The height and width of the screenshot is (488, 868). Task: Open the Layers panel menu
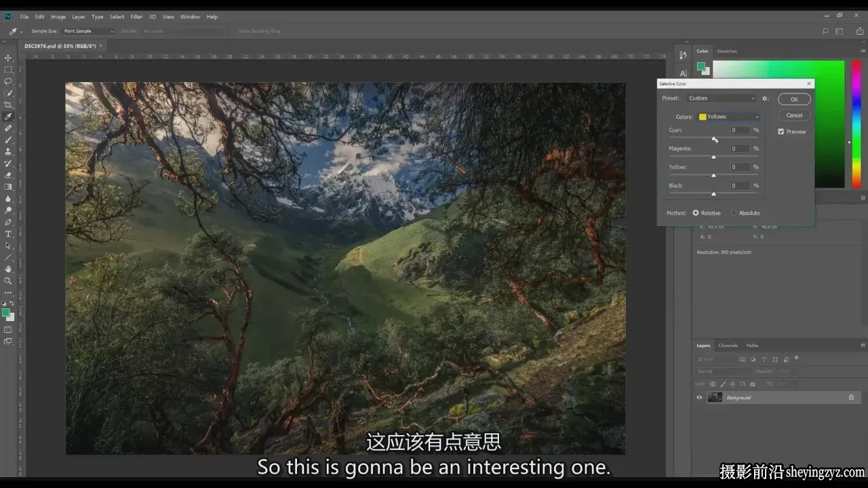[862, 345]
